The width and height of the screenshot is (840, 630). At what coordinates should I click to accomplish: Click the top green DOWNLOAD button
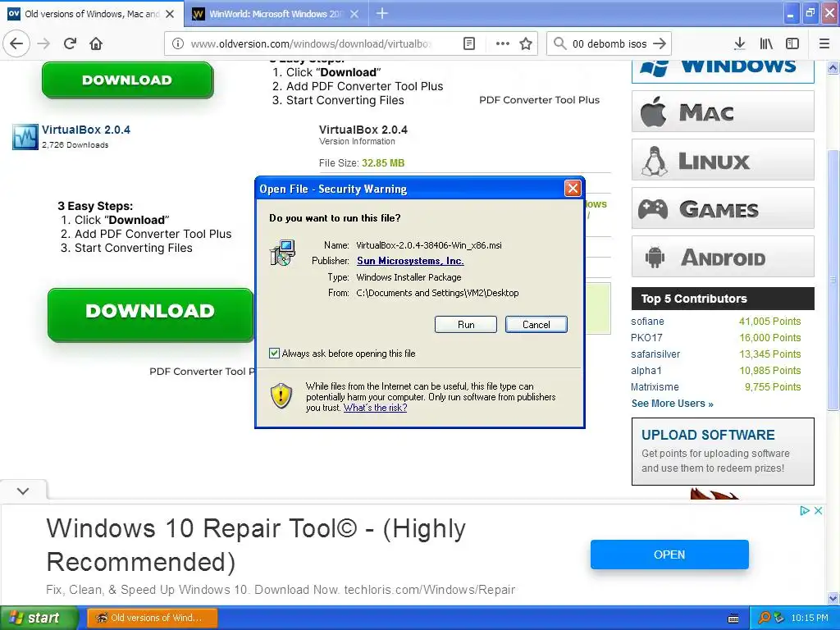(127, 80)
